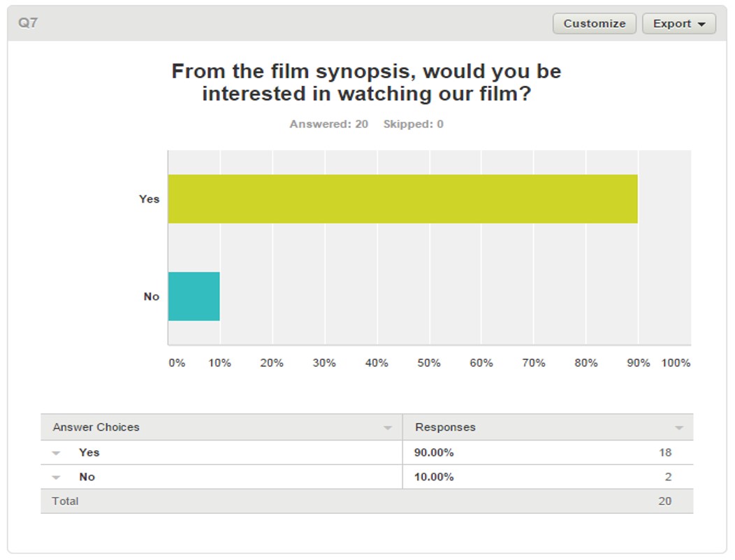
Task: Click the Customize button
Action: 593,23
